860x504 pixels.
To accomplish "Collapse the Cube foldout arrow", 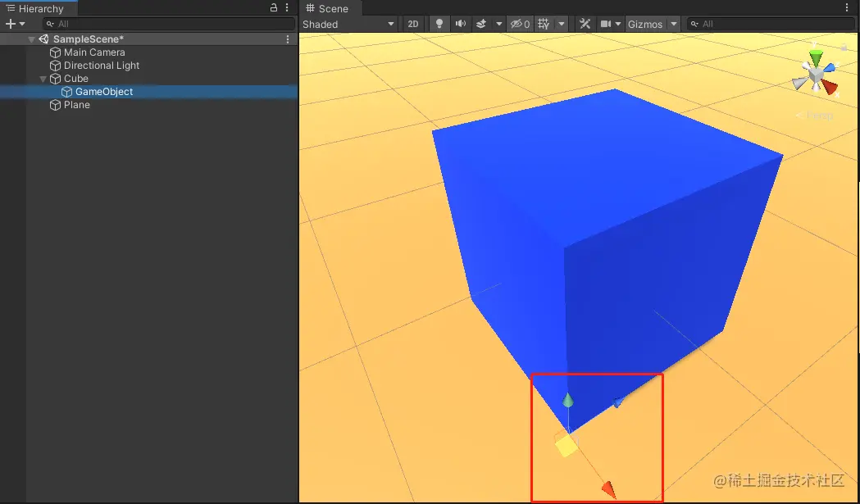I will [43, 79].
